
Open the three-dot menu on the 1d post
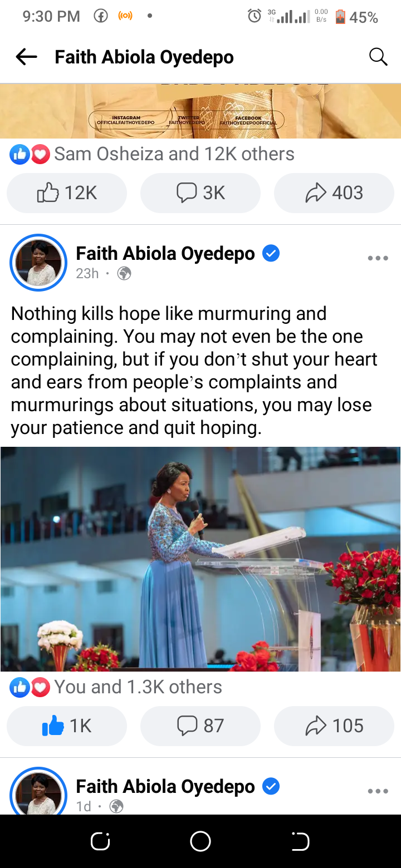378,791
